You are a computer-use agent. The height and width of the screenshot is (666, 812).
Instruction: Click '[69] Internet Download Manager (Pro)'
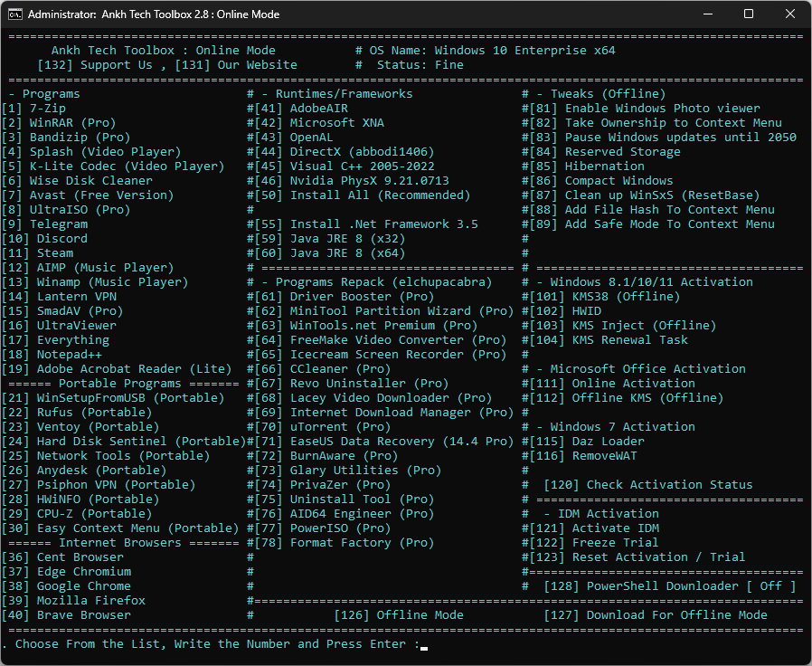384,413
